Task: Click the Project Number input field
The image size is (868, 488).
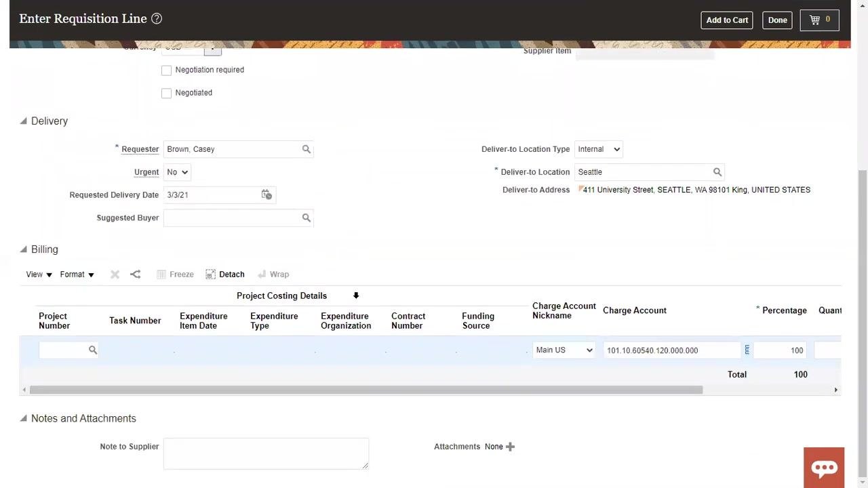Action: 63,350
